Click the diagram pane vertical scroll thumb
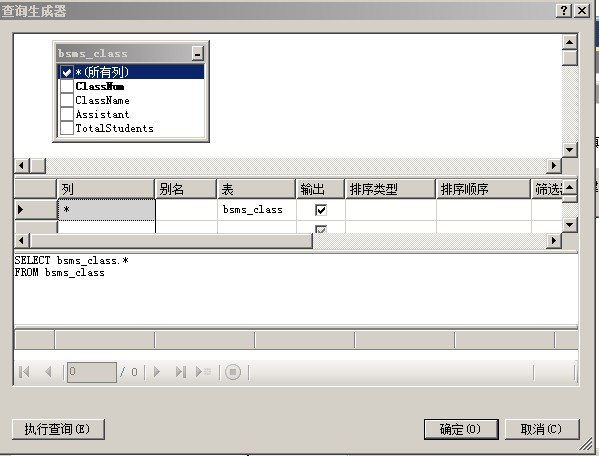Screen dimensions: 599x456 coord(570,58)
